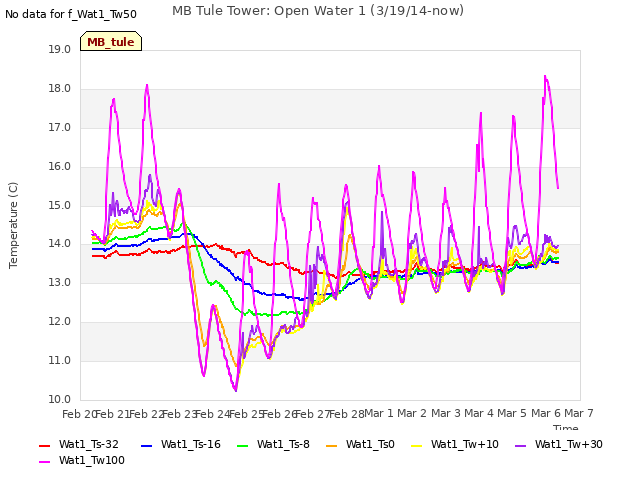Click the 16.0 y-axis tick label
Image resolution: width=640 pixels, height=480 pixels.
(x=60, y=167)
